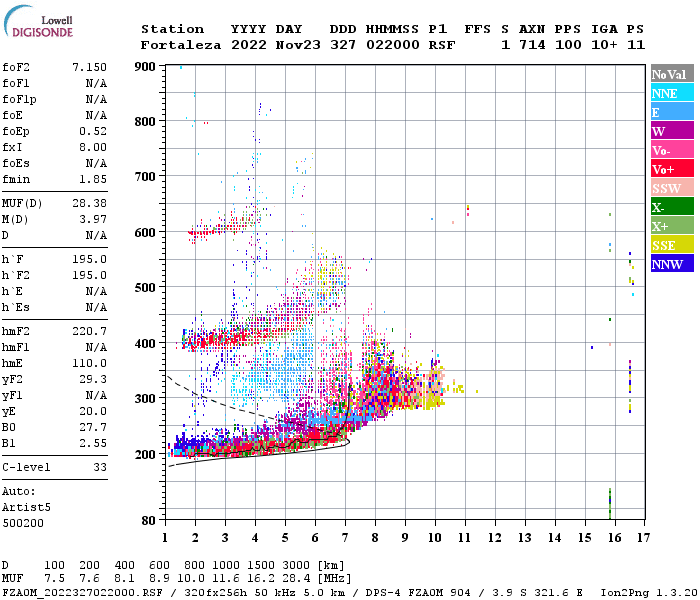Click the foF1 N/A value
Image resolution: width=700 pixels, height=600 pixels.
tap(96, 83)
